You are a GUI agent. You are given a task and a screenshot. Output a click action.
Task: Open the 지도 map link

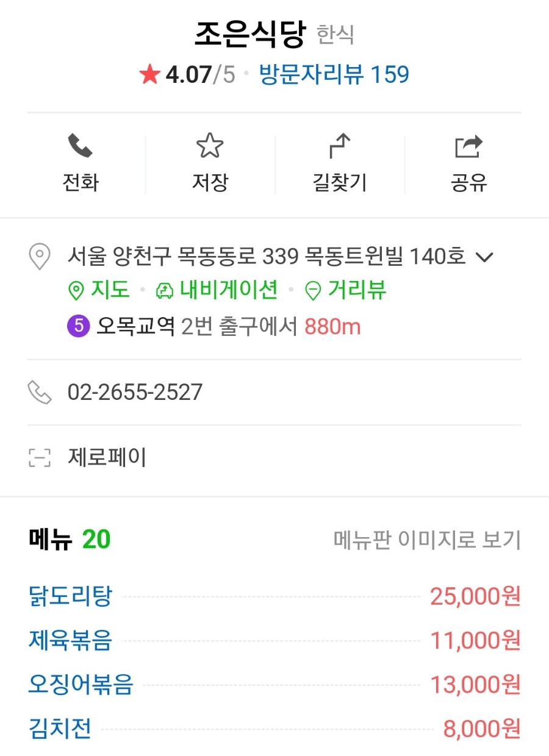99,291
